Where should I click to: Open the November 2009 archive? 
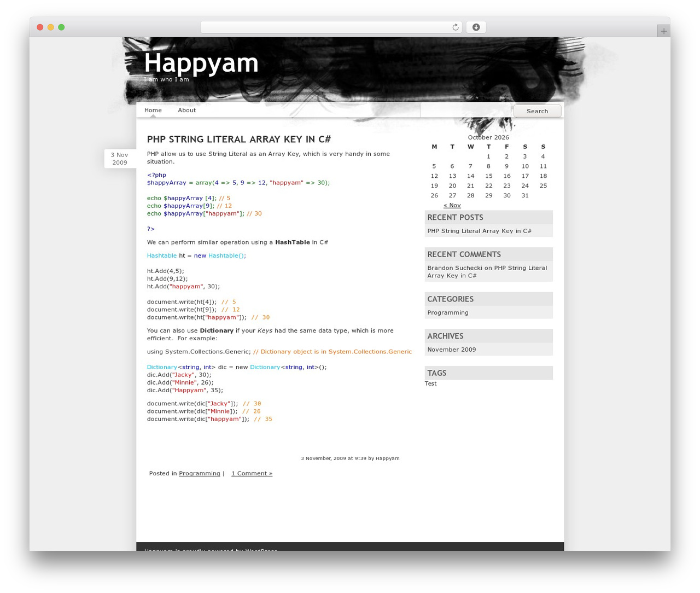(452, 350)
